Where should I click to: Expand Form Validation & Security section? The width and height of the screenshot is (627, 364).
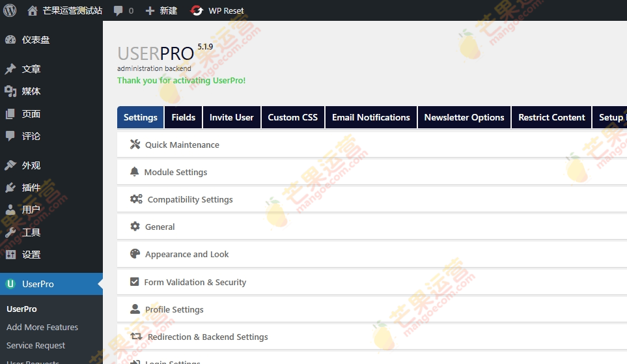[x=372, y=282]
